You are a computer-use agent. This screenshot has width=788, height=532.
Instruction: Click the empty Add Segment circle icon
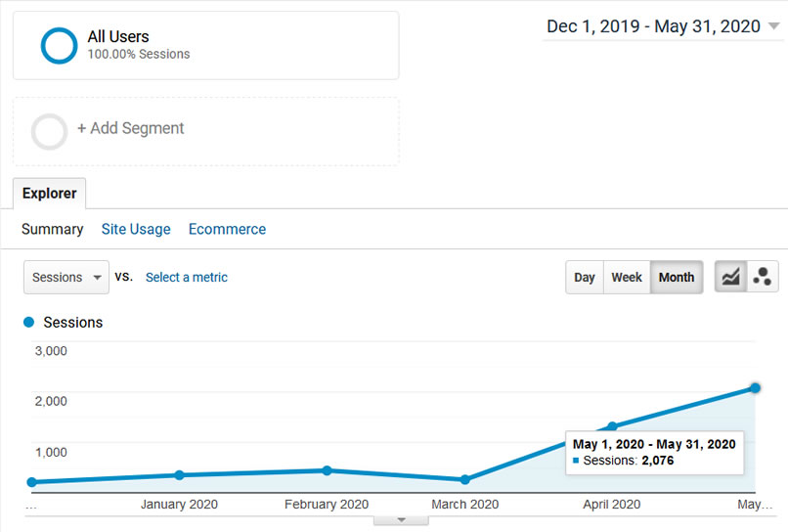(x=49, y=132)
